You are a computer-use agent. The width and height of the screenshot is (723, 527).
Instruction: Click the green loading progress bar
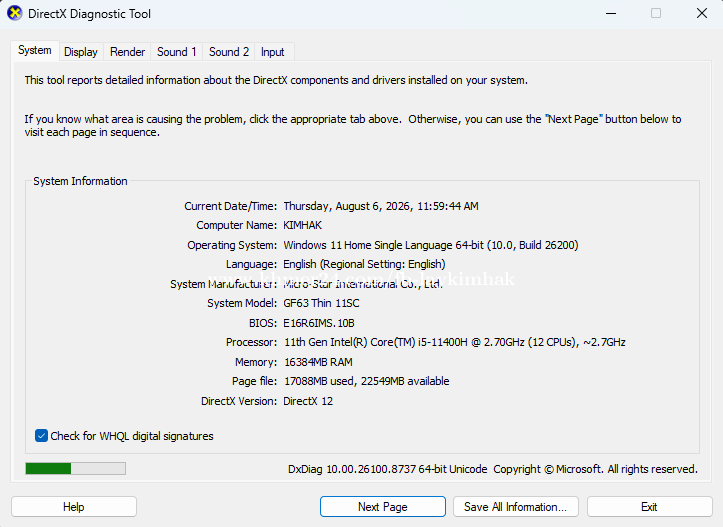pyautogui.click(x=76, y=468)
